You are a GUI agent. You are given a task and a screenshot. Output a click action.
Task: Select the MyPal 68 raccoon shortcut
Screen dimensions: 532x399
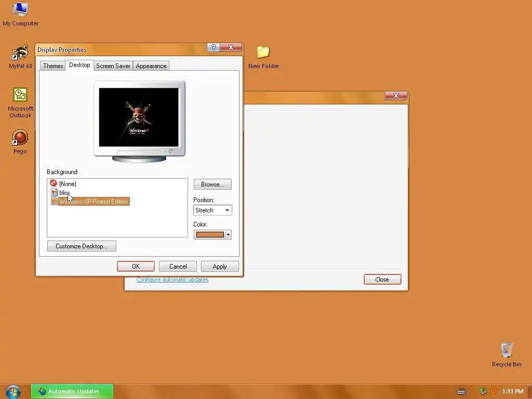pos(20,57)
